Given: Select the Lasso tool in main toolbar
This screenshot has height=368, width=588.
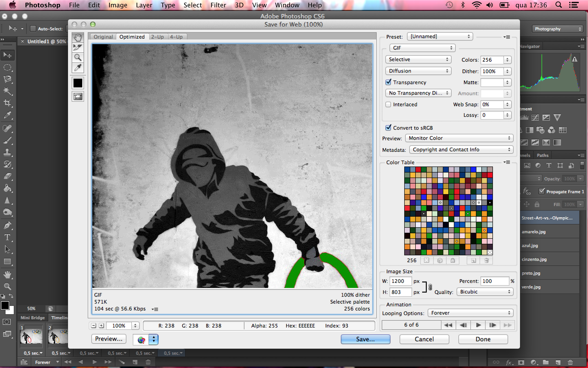Looking at the screenshot, I should (x=7, y=79).
